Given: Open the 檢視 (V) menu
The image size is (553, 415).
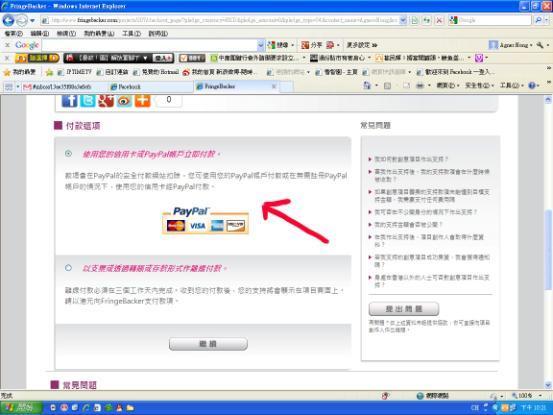Looking at the screenshot, I should pos(66,34).
